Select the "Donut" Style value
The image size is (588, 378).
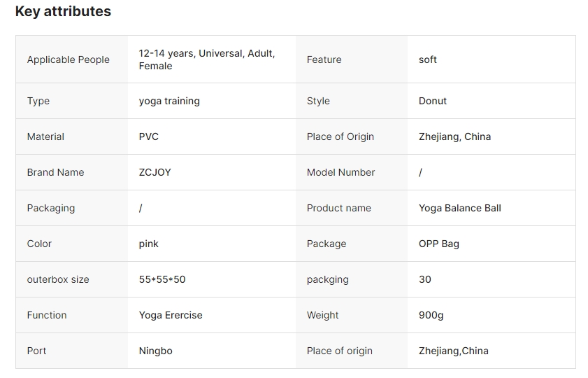click(x=433, y=101)
